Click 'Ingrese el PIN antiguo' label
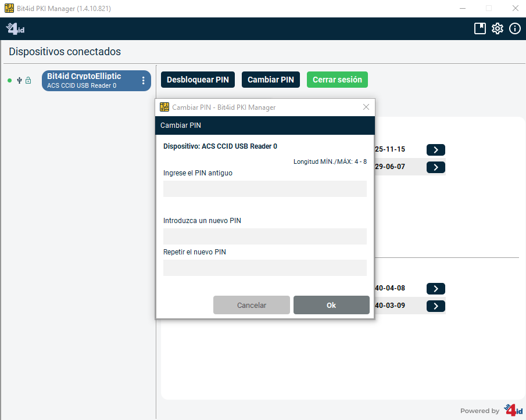The height and width of the screenshot is (420, 526). (x=198, y=173)
